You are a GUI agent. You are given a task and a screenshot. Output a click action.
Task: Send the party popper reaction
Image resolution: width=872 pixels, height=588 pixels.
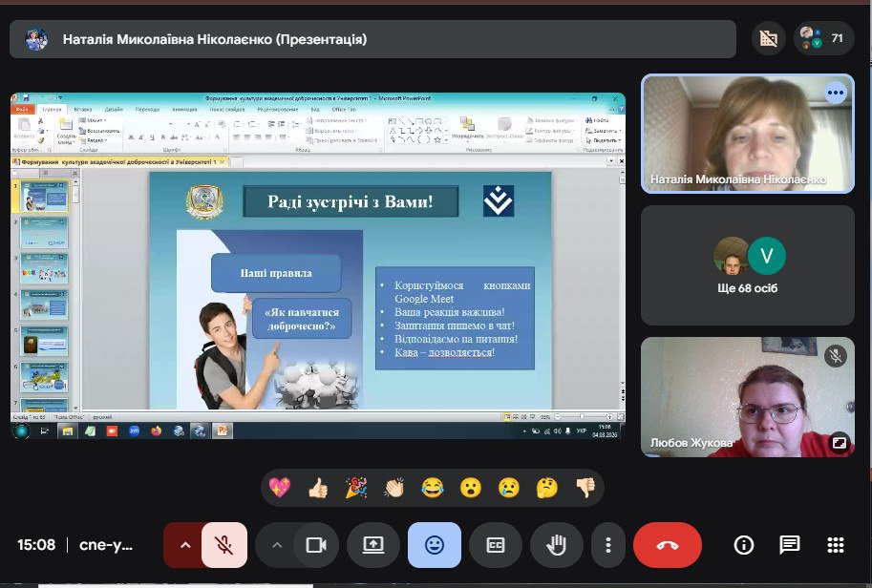coord(356,488)
